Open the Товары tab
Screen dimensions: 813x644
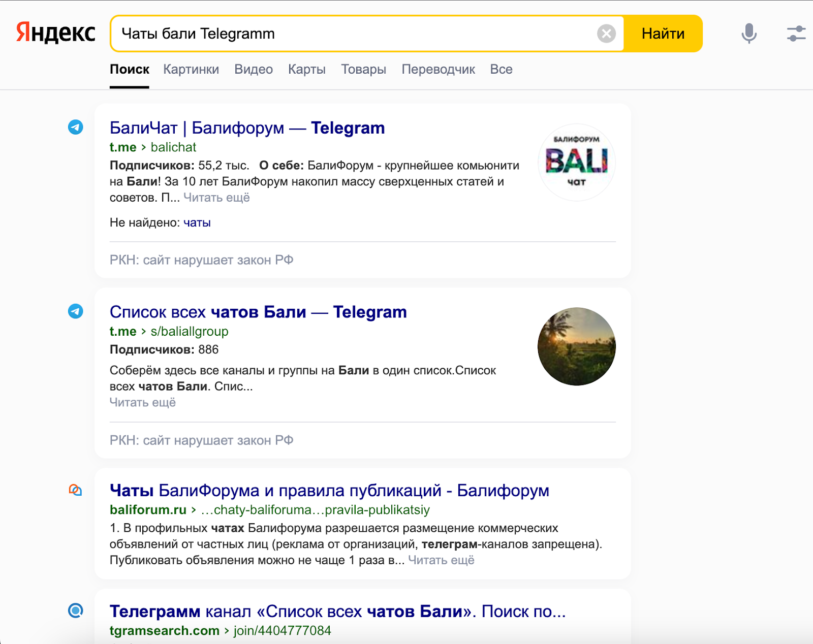tap(364, 70)
